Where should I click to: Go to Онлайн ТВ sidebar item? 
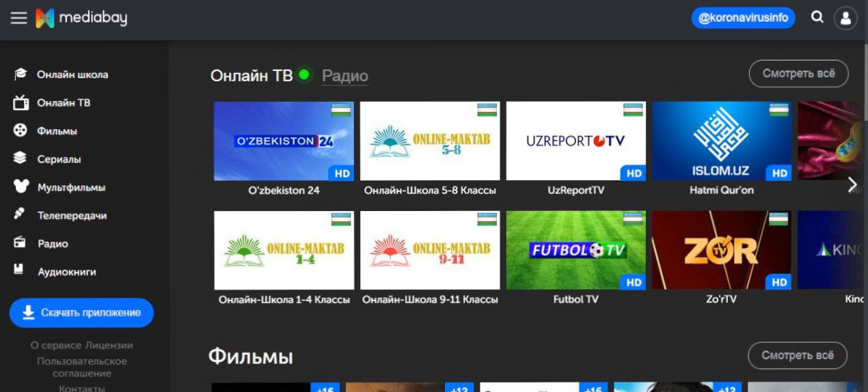[x=64, y=103]
